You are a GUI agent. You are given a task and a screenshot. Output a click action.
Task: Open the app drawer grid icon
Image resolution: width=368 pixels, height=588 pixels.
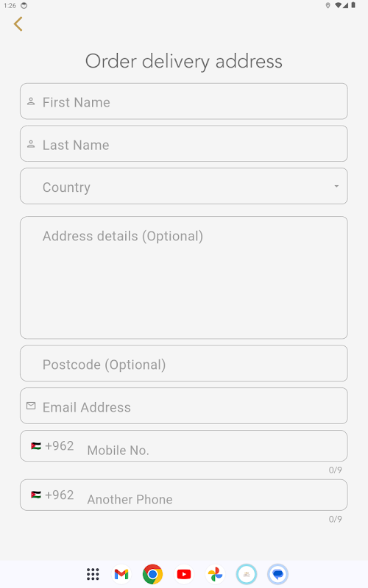pyautogui.click(x=93, y=574)
